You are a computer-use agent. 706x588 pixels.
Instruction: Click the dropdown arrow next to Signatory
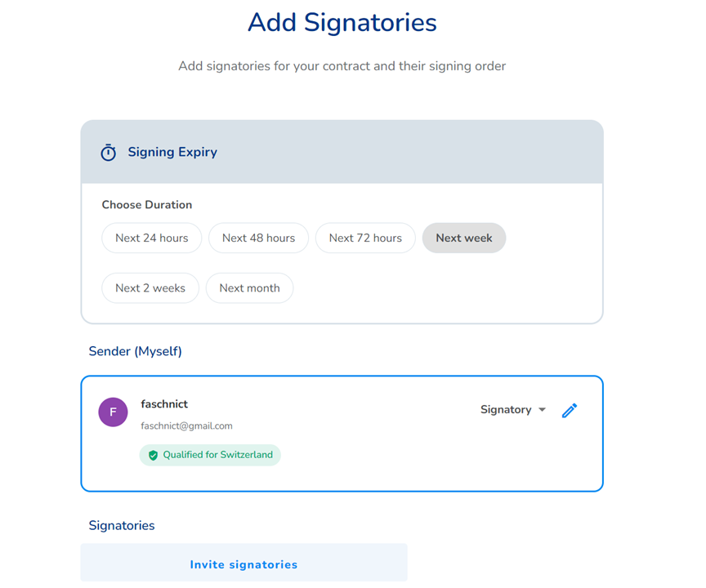pyautogui.click(x=542, y=409)
